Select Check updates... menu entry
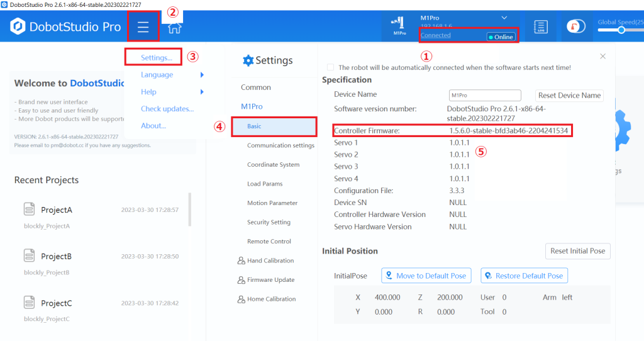The width and height of the screenshot is (644, 341). pyautogui.click(x=167, y=109)
